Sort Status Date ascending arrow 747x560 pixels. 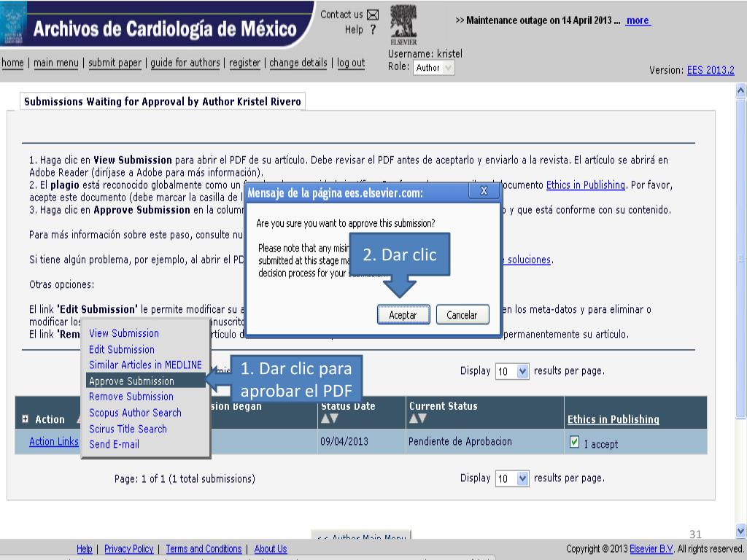tap(325, 419)
